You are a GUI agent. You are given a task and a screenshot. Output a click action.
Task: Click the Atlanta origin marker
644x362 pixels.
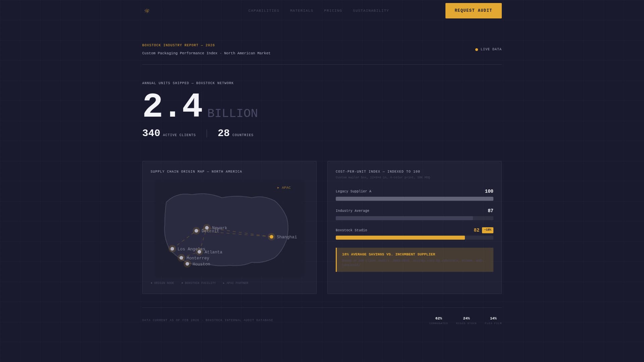pos(200,251)
